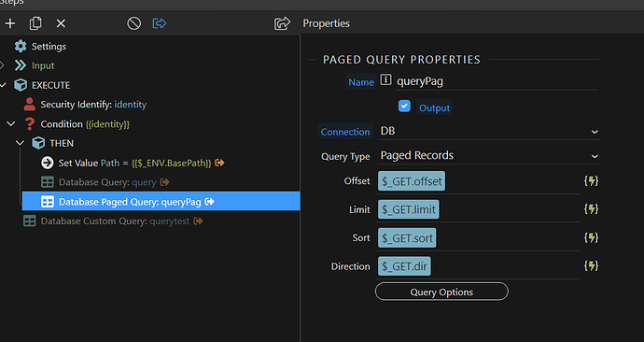Click the plus icon to add step
This screenshot has width=644, height=342.
point(10,23)
